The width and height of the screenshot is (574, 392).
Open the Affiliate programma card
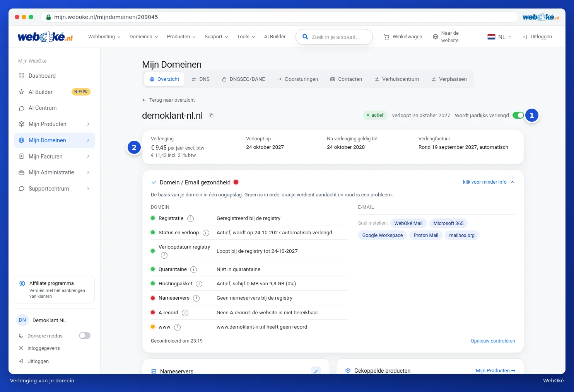54,290
